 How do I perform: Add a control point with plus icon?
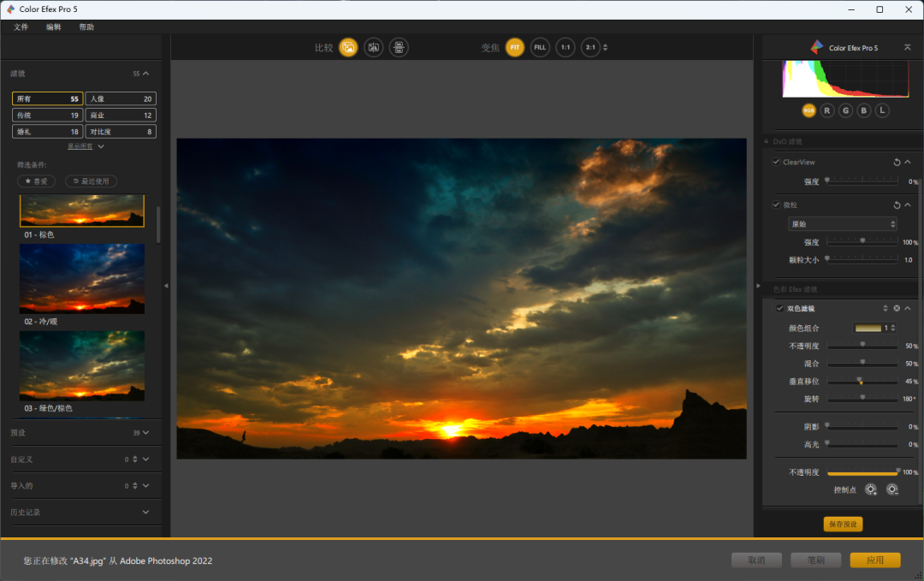click(871, 489)
